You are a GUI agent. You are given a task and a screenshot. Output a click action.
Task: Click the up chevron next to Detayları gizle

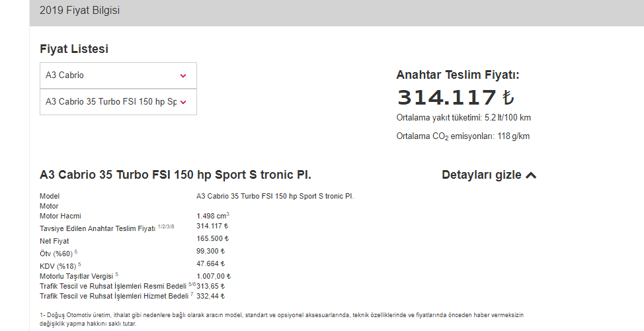click(531, 175)
